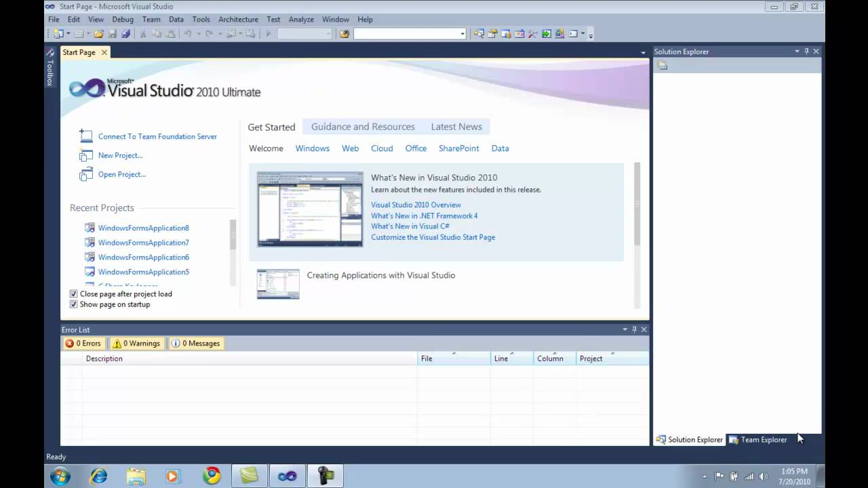Open the Add New Item dropdown arrow

pos(88,34)
